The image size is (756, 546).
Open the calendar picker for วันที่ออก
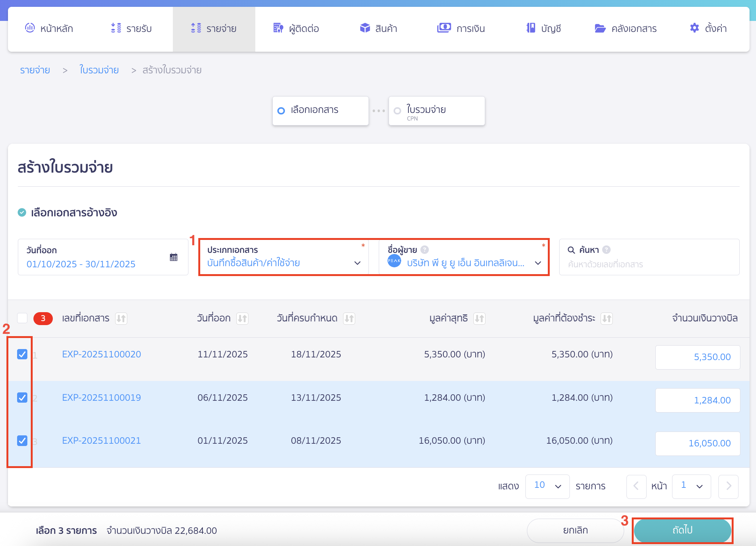pyautogui.click(x=174, y=257)
